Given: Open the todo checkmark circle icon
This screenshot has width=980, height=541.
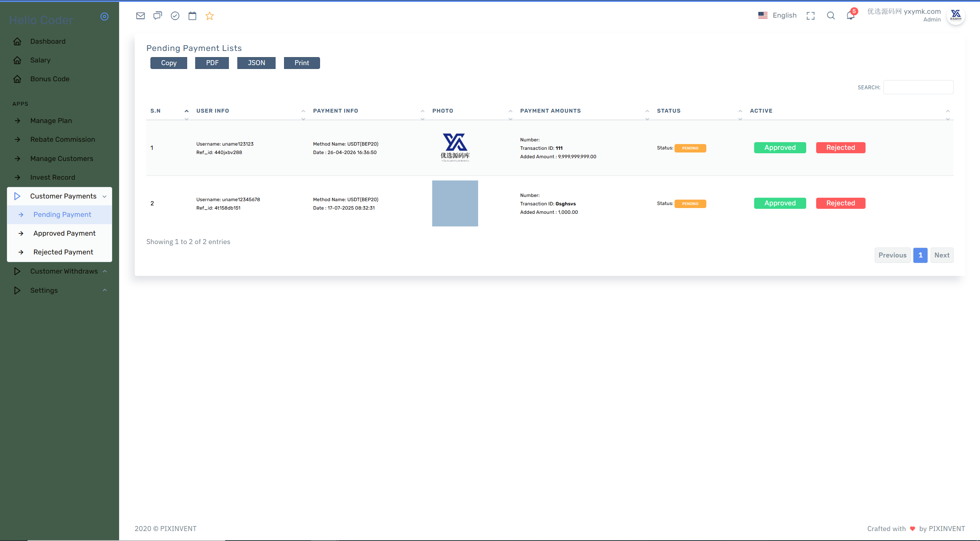Looking at the screenshot, I should 175,16.
